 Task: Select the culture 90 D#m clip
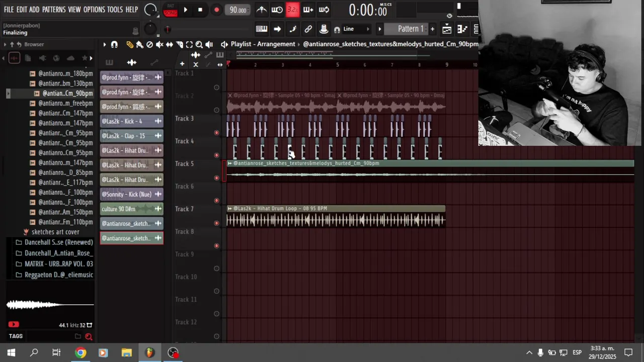132,209
